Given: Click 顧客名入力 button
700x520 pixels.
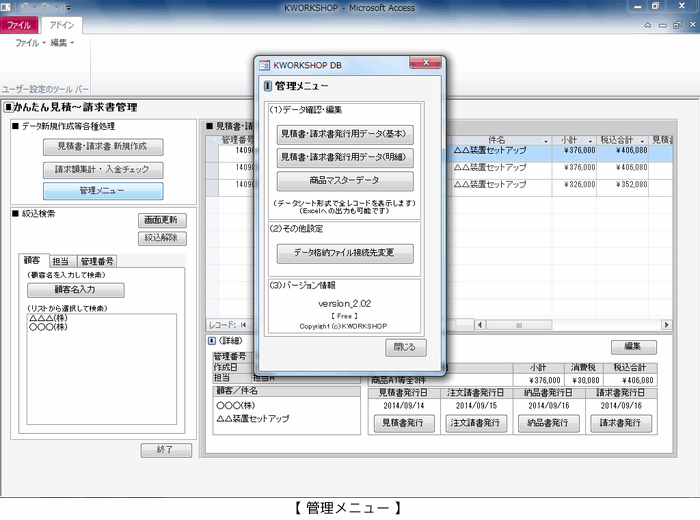Looking at the screenshot, I should click(x=75, y=290).
